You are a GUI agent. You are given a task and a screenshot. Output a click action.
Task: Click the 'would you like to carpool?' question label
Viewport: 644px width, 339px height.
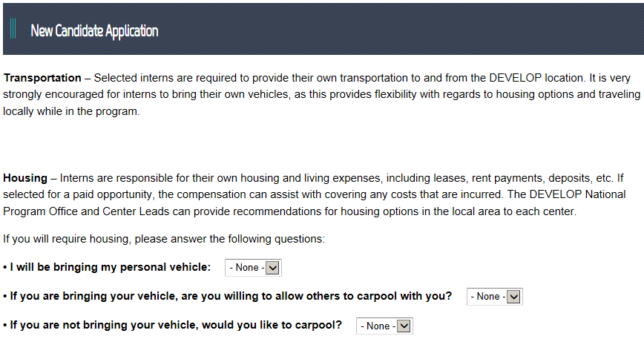click(176, 326)
